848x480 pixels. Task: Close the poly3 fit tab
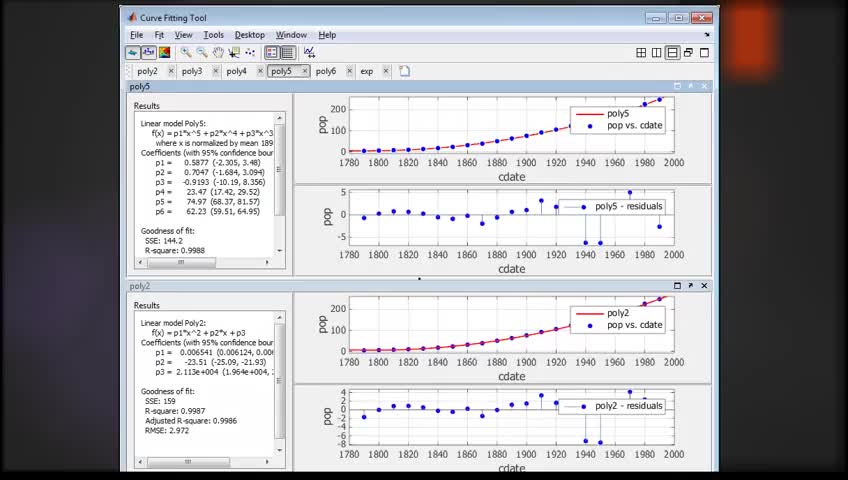(x=215, y=71)
